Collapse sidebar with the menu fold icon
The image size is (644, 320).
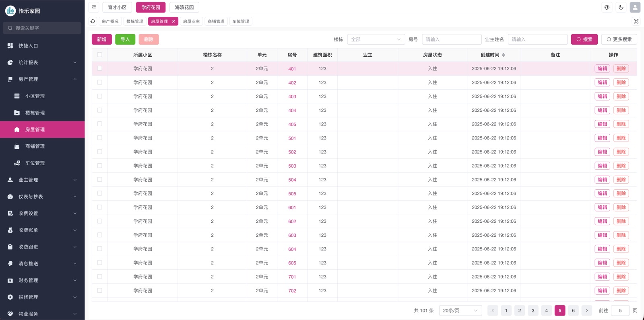click(x=94, y=7)
